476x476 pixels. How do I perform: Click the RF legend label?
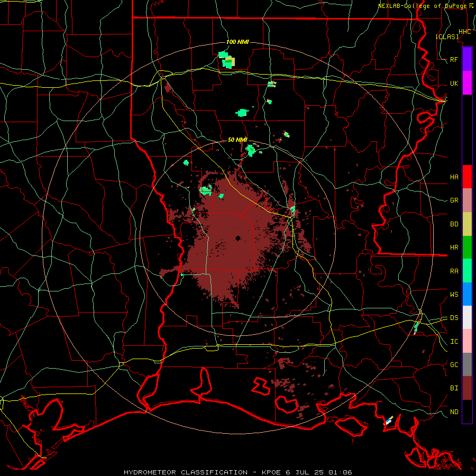point(454,59)
